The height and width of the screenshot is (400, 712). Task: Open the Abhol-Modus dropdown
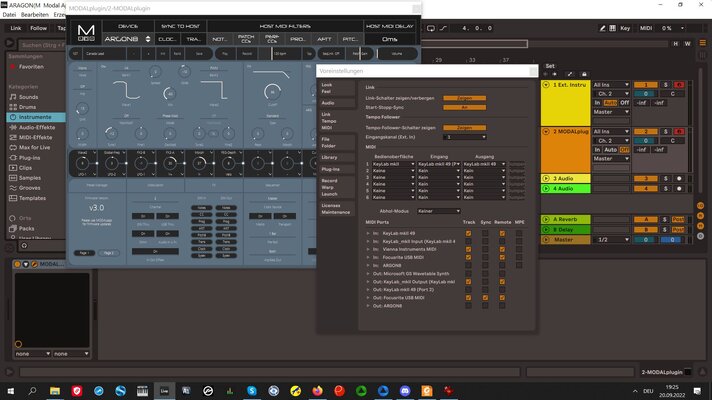[439, 211]
